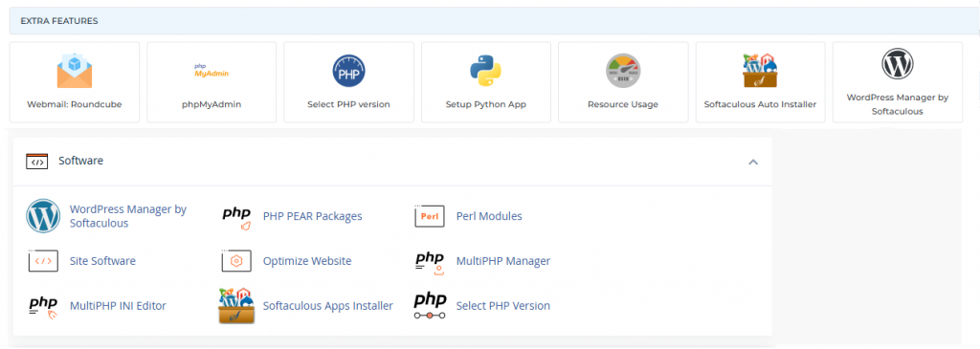Click the Site Software code icon
This screenshot has height=349, width=980.
(x=43, y=261)
